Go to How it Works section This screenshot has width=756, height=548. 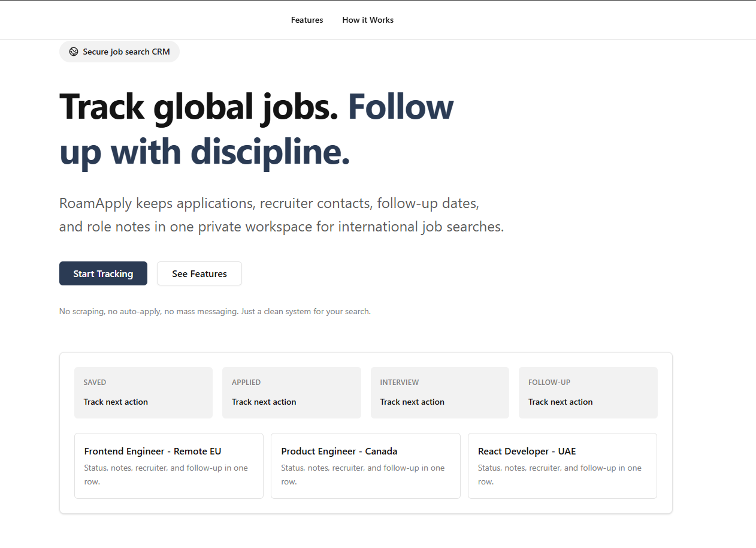[368, 20]
